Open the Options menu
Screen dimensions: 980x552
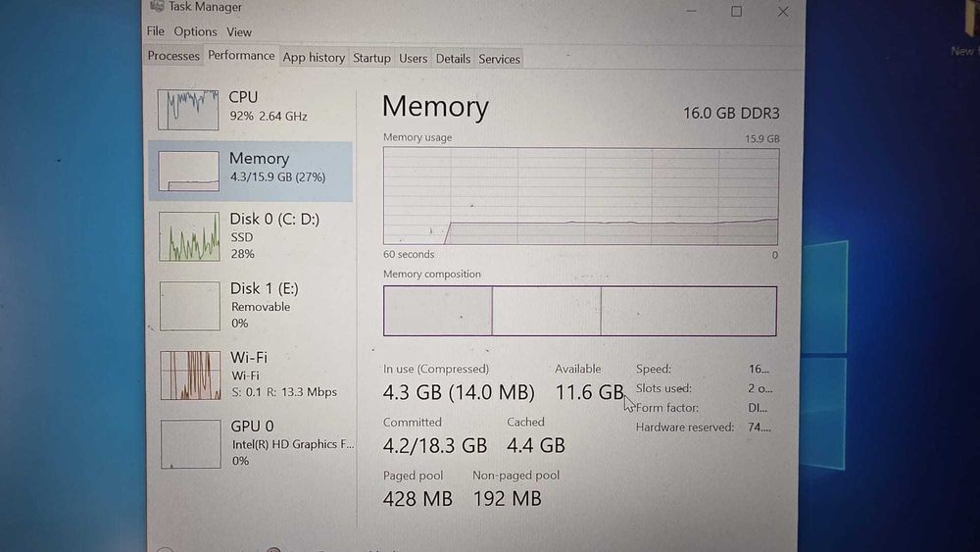click(x=195, y=31)
